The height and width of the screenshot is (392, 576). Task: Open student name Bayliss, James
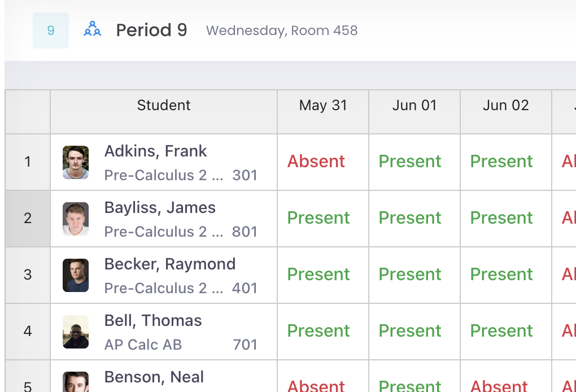coord(160,207)
